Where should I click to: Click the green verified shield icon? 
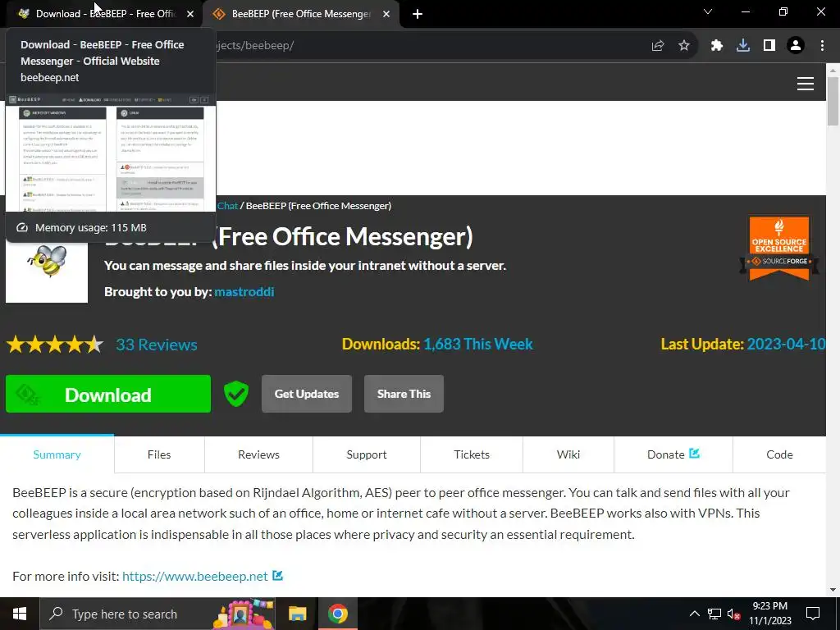[235, 394]
